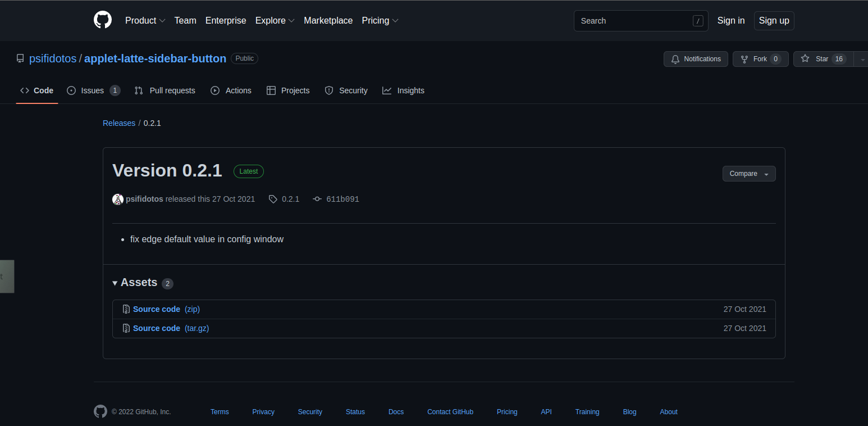Open the Insights tab
Image resolution: width=868 pixels, height=426 pixels.
(x=403, y=90)
